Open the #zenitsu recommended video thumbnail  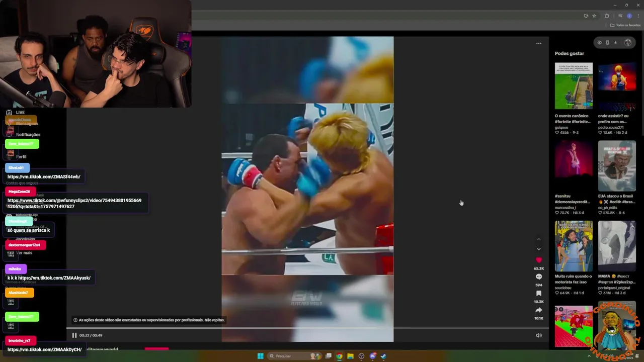pyautogui.click(x=574, y=166)
